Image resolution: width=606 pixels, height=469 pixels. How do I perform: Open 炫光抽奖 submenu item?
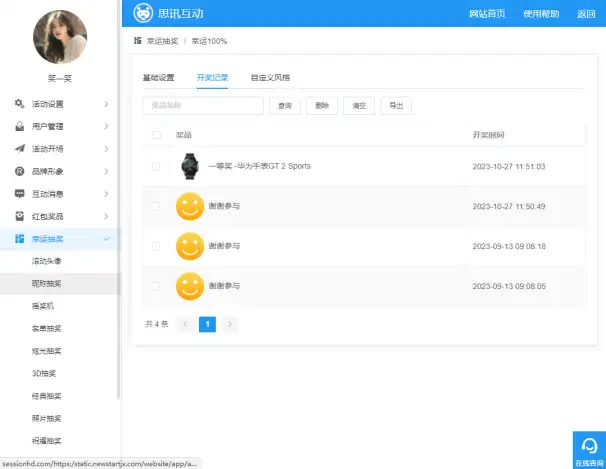coord(46,351)
